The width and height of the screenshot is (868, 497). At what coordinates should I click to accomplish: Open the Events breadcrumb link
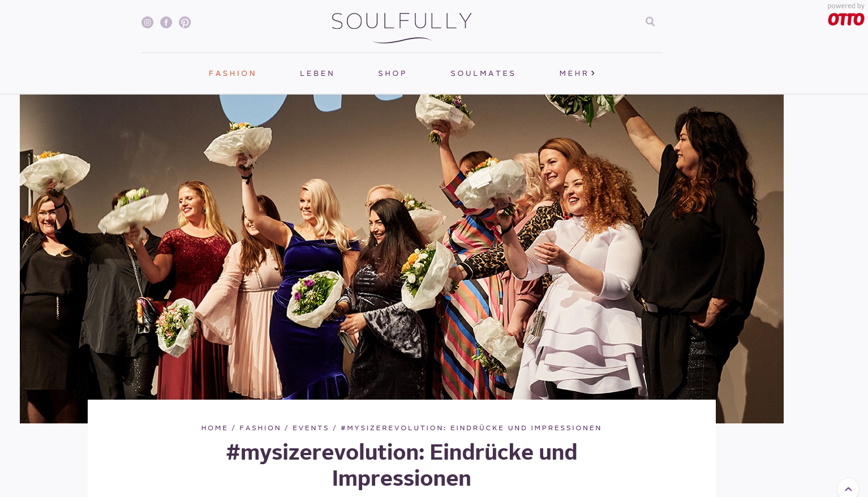click(311, 428)
